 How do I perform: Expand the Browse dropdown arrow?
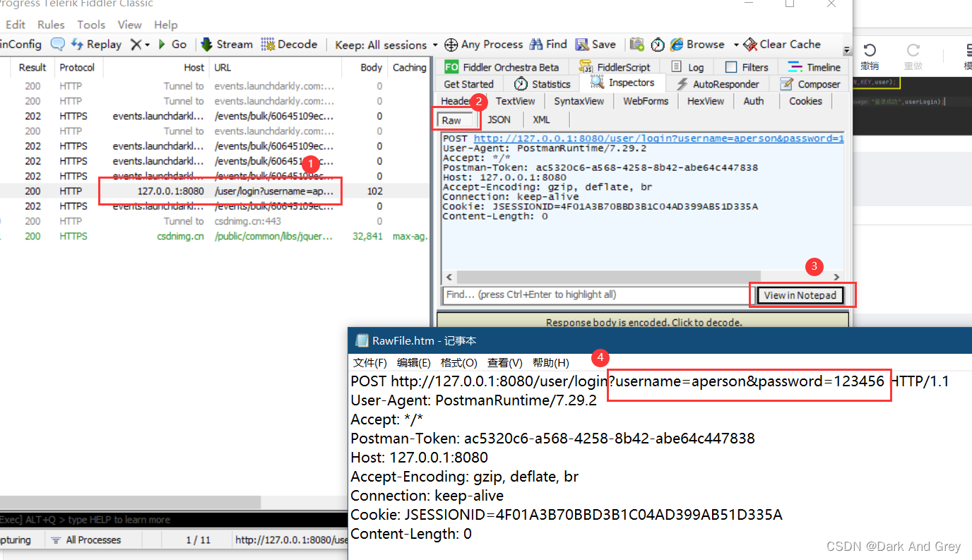click(736, 44)
